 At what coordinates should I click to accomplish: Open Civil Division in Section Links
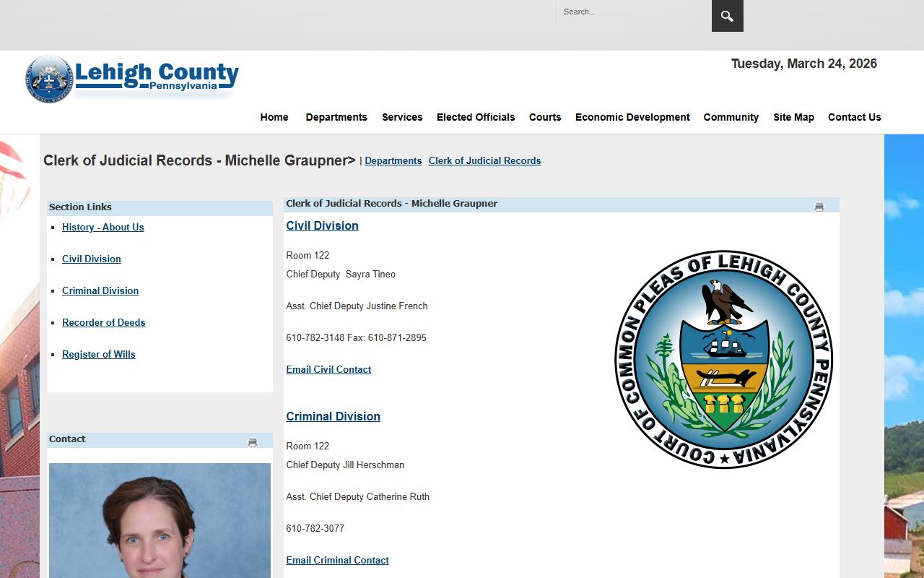tap(92, 259)
